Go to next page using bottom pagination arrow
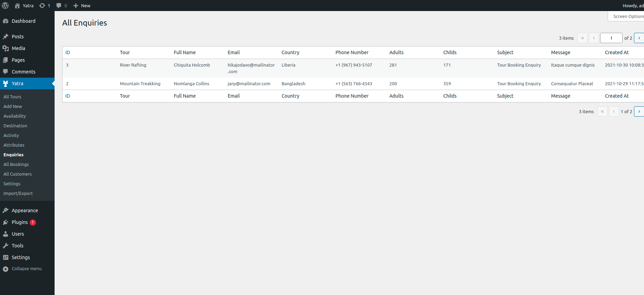Screen dimensions: 644x295 pyautogui.click(x=639, y=111)
